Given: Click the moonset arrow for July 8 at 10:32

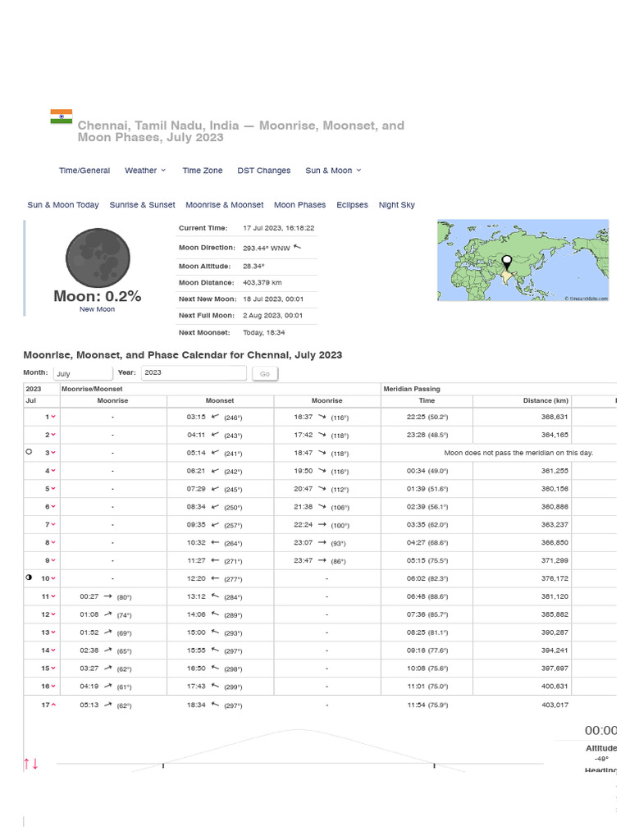Looking at the screenshot, I should (x=215, y=542).
